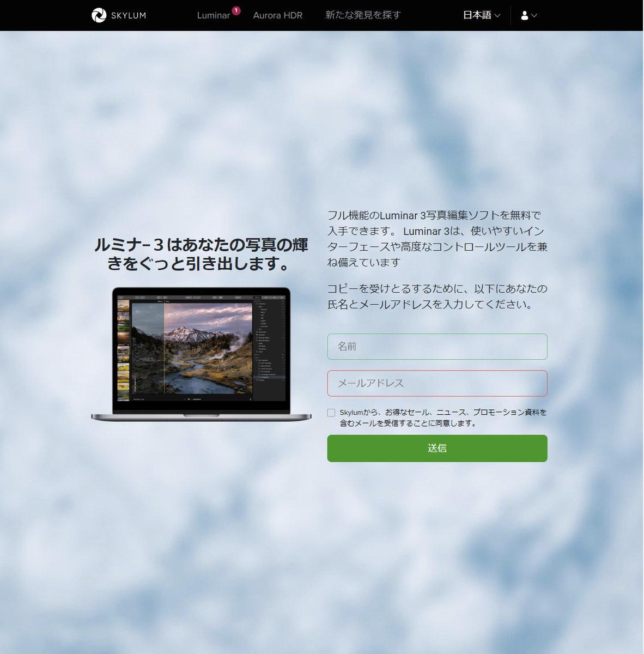Click the フル機能のLuminar 3 description paragraph
The height and width of the screenshot is (654, 644).
pos(437,239)
